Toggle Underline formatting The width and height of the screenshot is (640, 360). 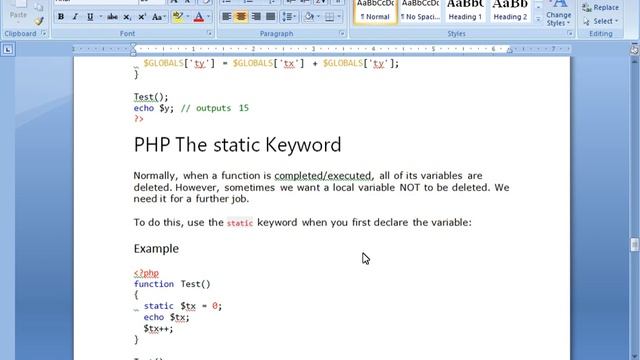click(x=90, y=17)
